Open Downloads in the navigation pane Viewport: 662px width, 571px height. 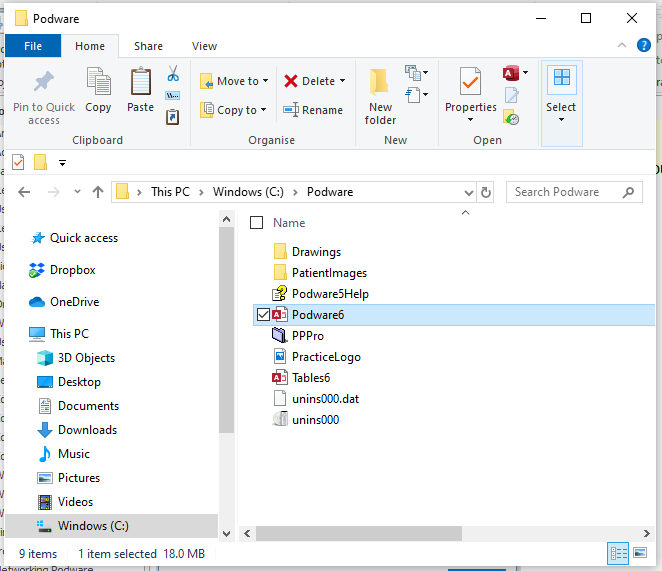click(87, 430)
